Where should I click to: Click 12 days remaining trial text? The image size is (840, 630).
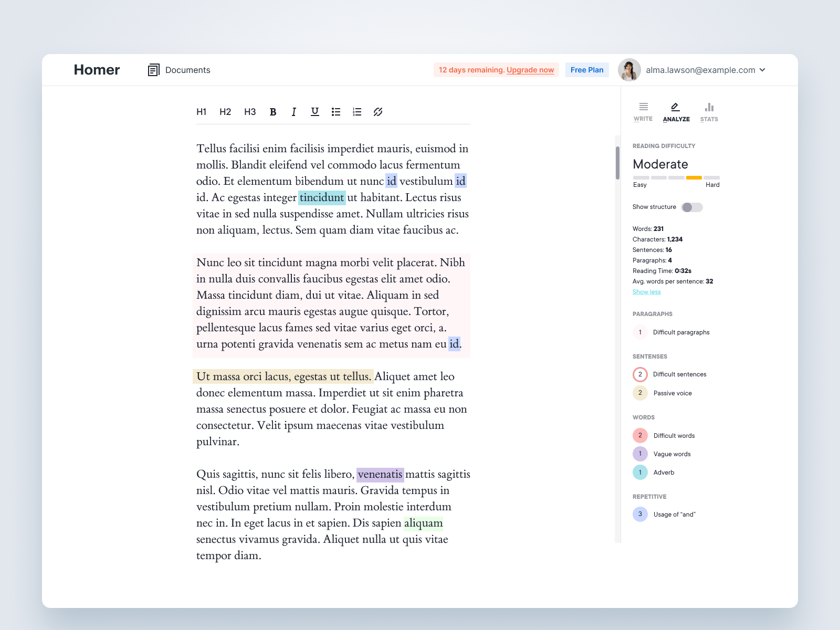pos(471,70)
